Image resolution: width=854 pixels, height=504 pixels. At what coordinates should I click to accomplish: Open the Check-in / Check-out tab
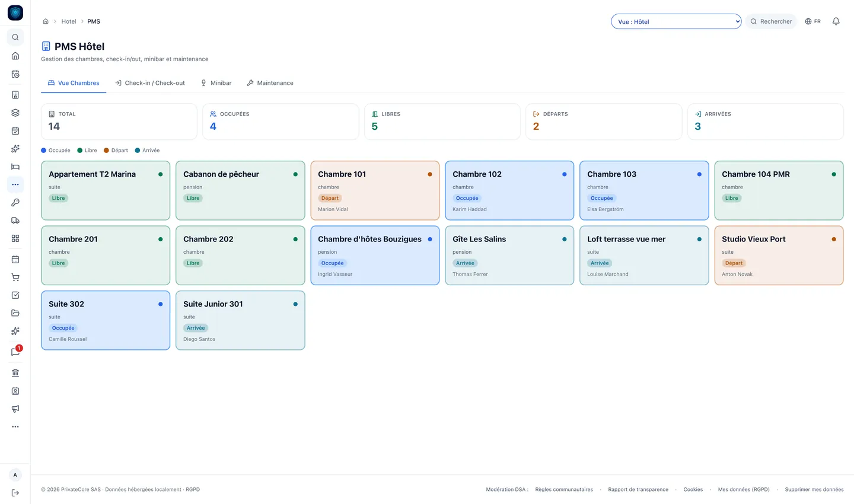point(150,83)
